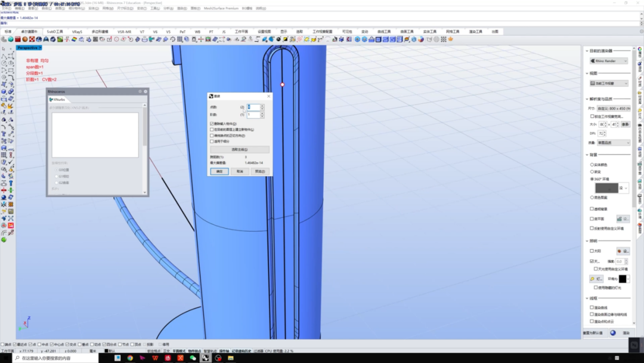Click the orange sphere icon in main toolbar
Screen dimensions: 644x363
tap(24, 39)
